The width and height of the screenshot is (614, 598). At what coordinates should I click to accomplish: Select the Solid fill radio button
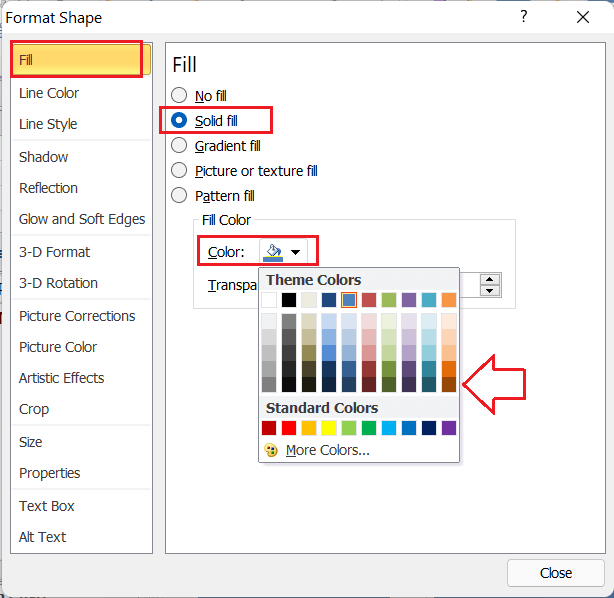(x=179, y=120)
